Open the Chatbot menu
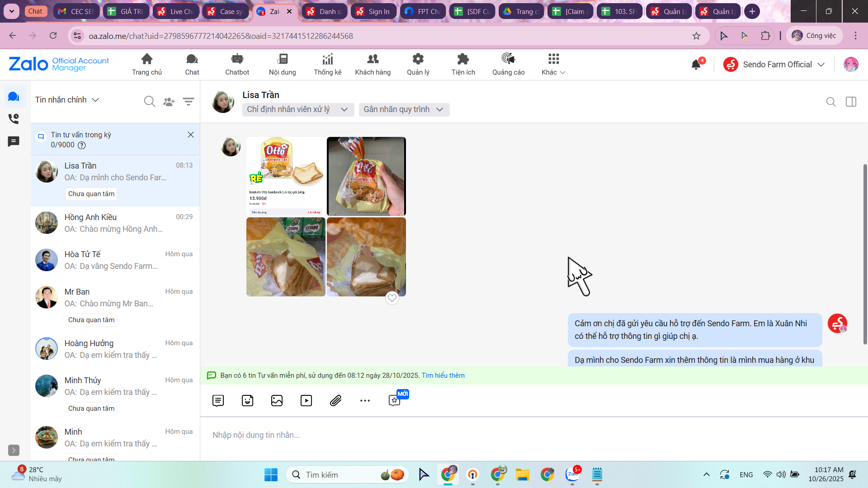Screen dimensions: 868x488 tap(237, 64)
